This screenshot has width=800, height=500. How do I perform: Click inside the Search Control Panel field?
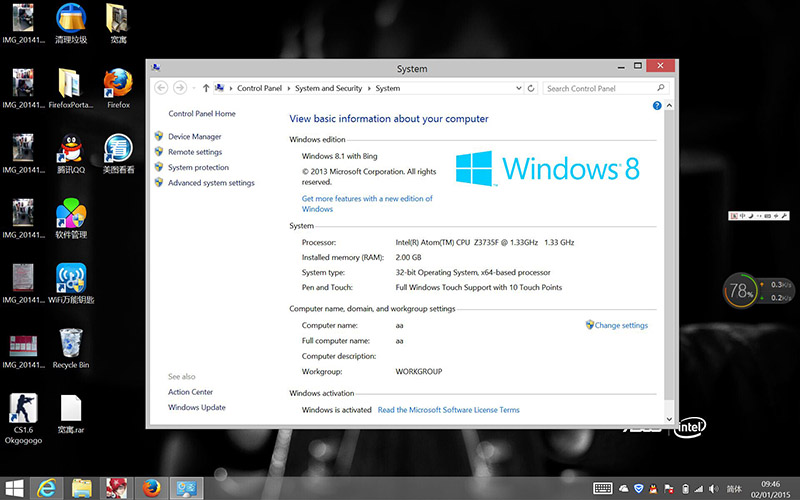point(606,88)
